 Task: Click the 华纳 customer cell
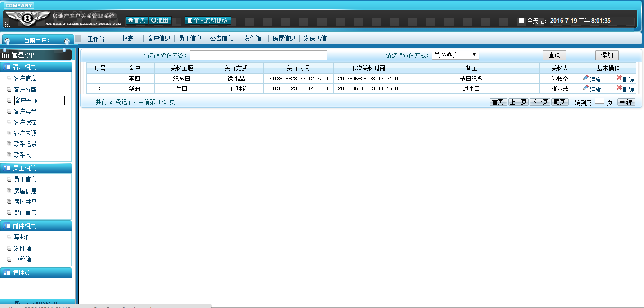(135, 88)
